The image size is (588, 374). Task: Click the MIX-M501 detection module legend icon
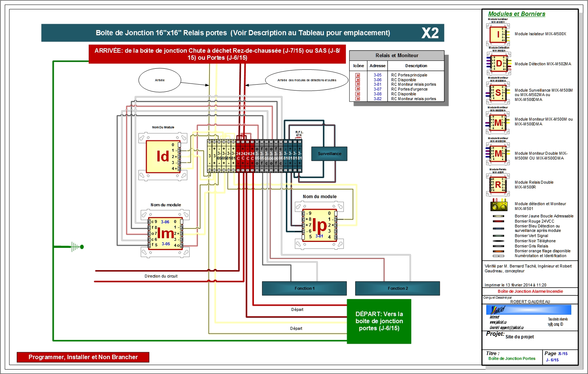click(499, 205)
